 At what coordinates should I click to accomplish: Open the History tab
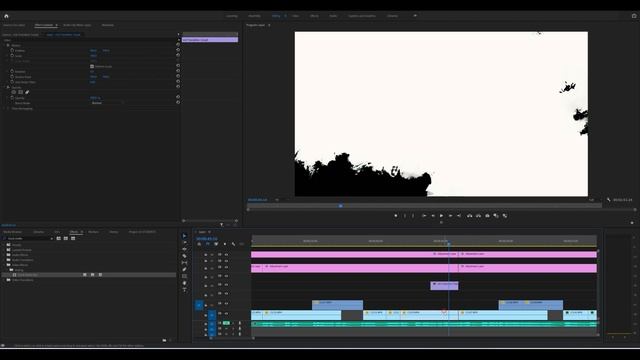pos(113,232)
